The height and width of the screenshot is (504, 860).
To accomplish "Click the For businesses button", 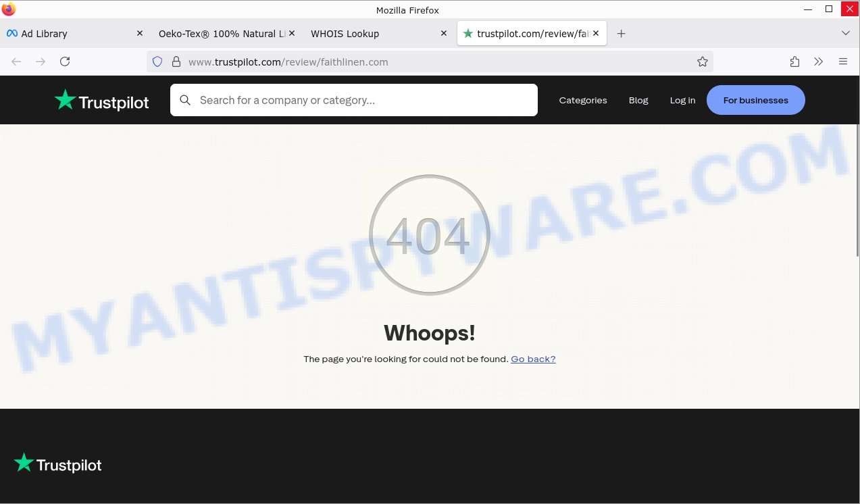I will pos(755,100).
